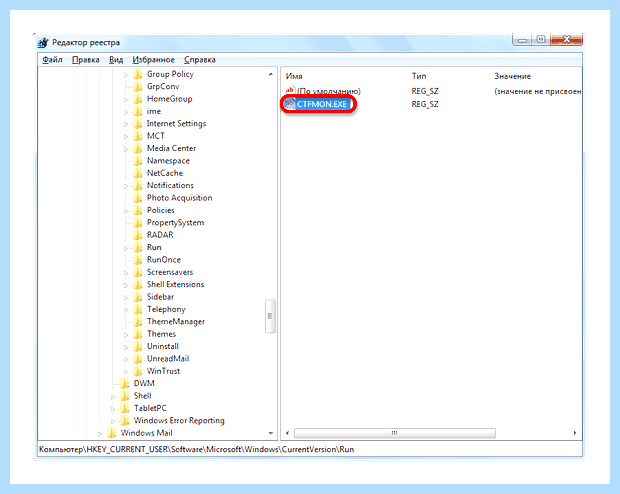Expand the Policies key
Image resolution: width=620 pixels, height=494 pixels.
click(126, 210)
